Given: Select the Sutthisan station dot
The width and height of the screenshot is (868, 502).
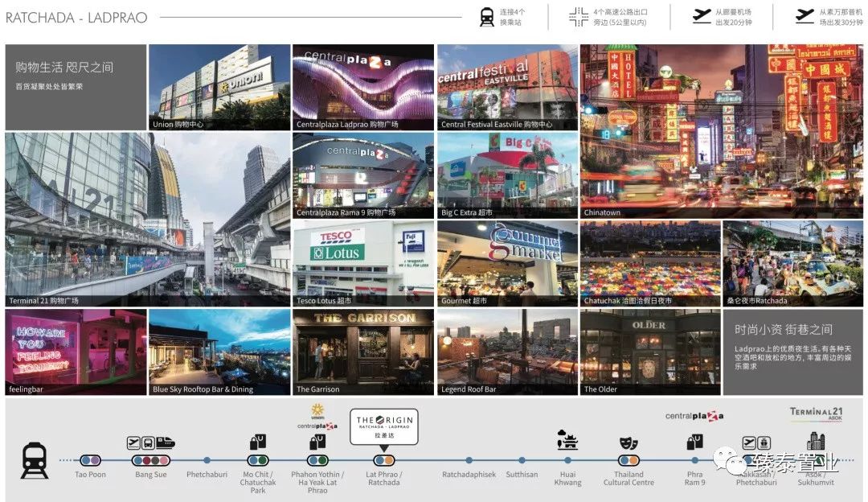Looking at the screenshot, I should (x=522, y=460).
